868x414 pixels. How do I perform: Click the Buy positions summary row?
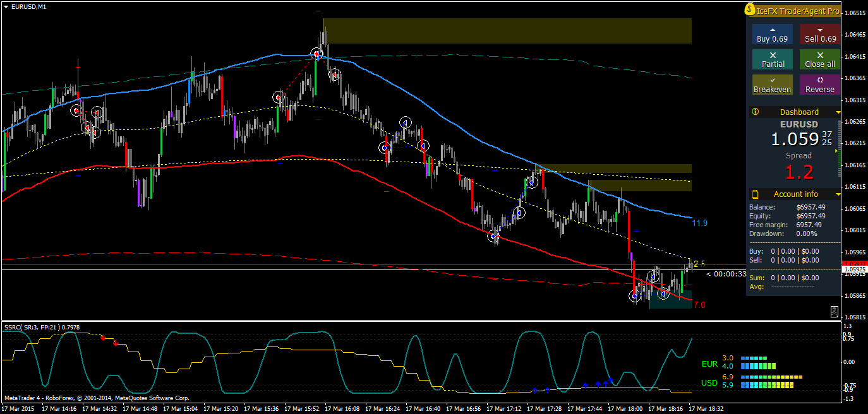784,251
